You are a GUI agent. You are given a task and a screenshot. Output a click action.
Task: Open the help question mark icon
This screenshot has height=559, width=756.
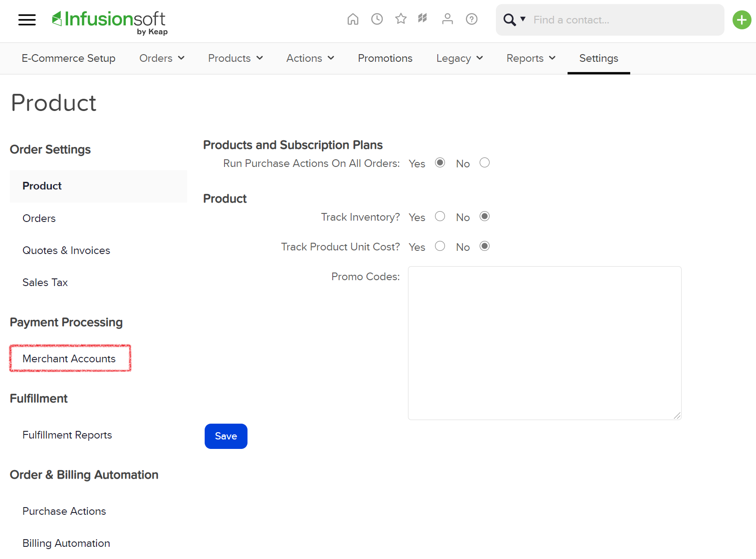point(472,19)
